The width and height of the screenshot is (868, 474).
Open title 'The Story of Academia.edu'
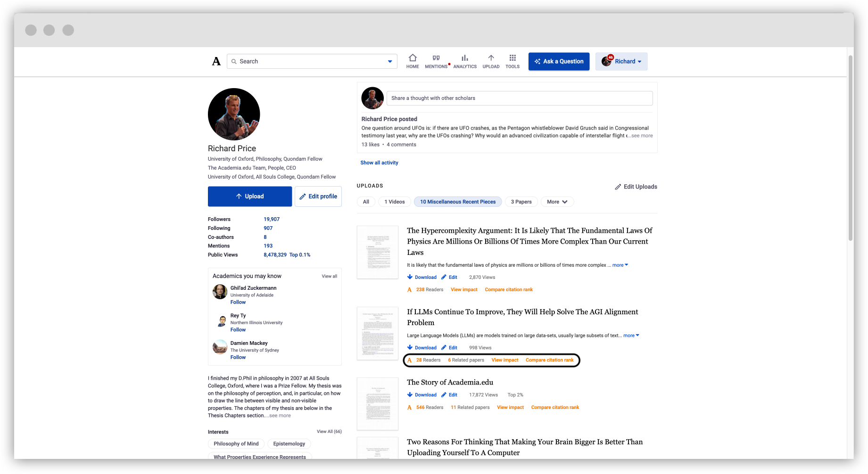point(450,382)
